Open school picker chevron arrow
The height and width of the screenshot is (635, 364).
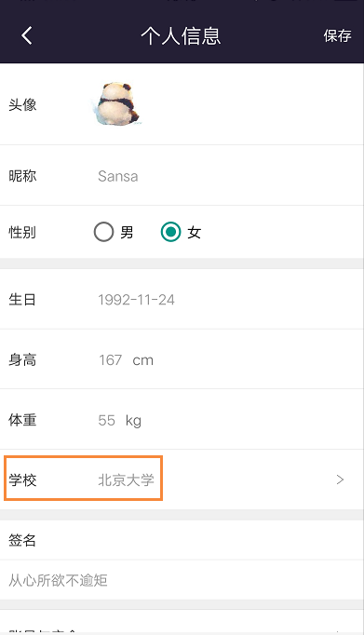[x=340, y=480]
